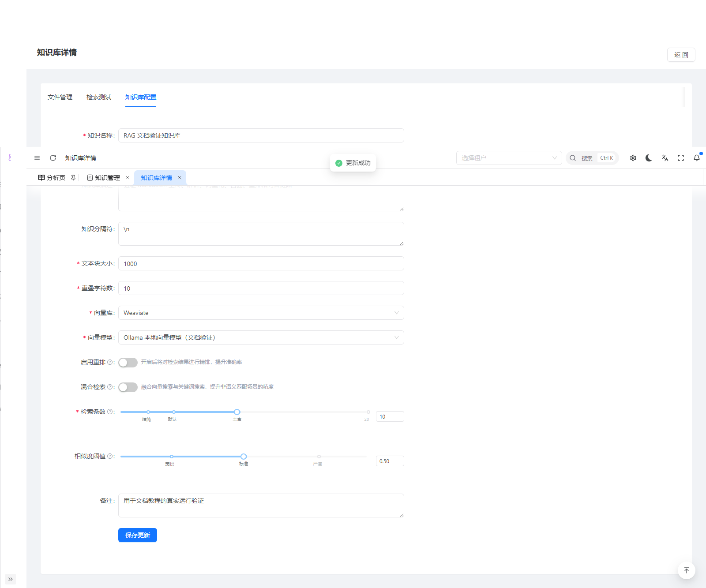Screen dimensions: 706x588
Task: Click the 保存更新 button
Action: click(138, 535)
